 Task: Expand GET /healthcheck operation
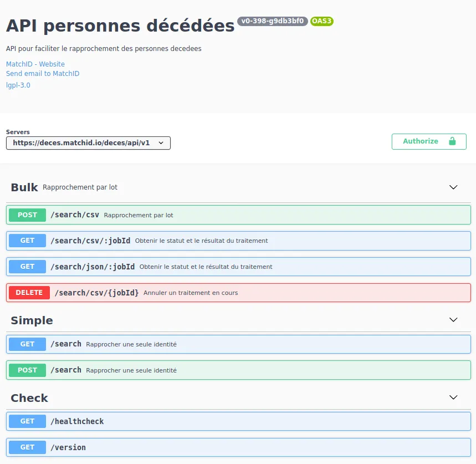pos(238,421)
